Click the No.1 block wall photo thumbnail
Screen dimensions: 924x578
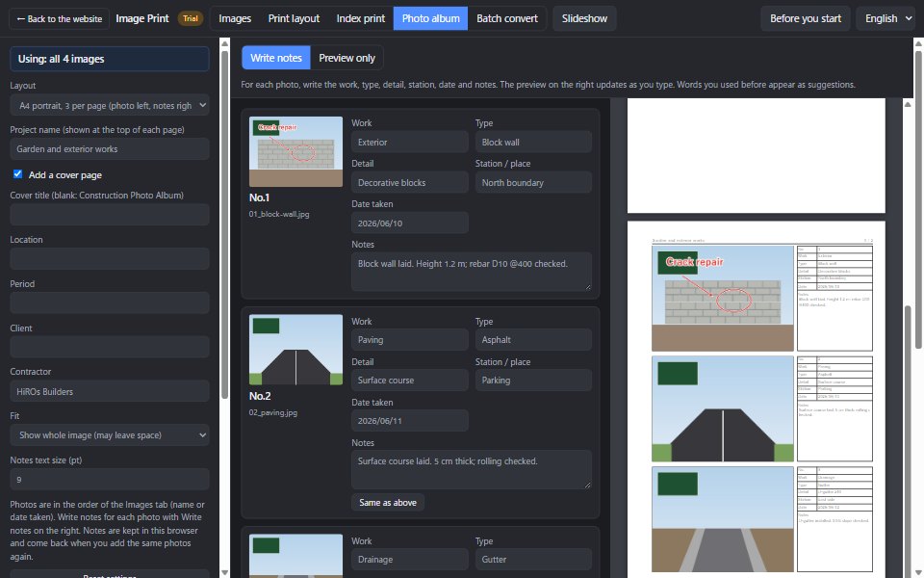(295, 151)
